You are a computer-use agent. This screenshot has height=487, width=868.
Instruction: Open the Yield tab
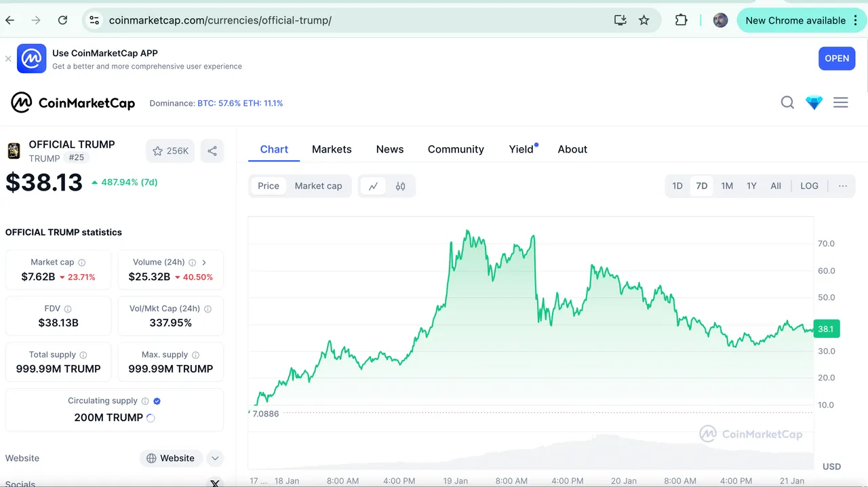pyautogui.click(x=521, y=149)
